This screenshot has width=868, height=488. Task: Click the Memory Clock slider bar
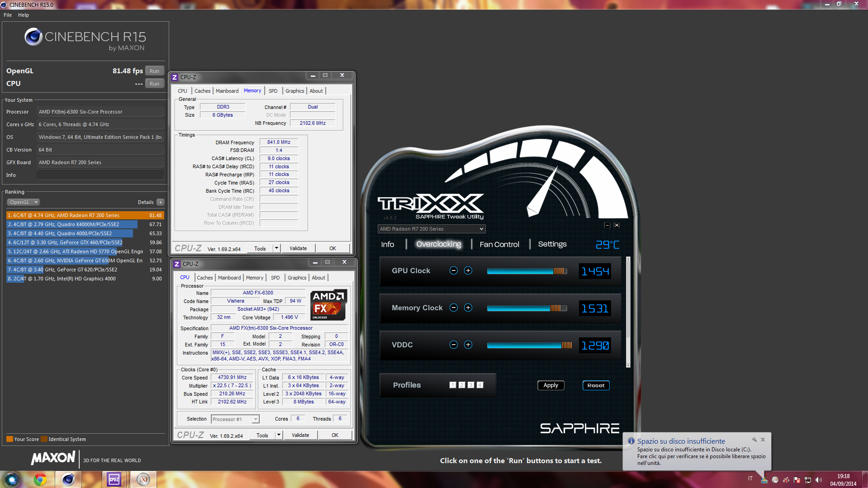point(527,308)
